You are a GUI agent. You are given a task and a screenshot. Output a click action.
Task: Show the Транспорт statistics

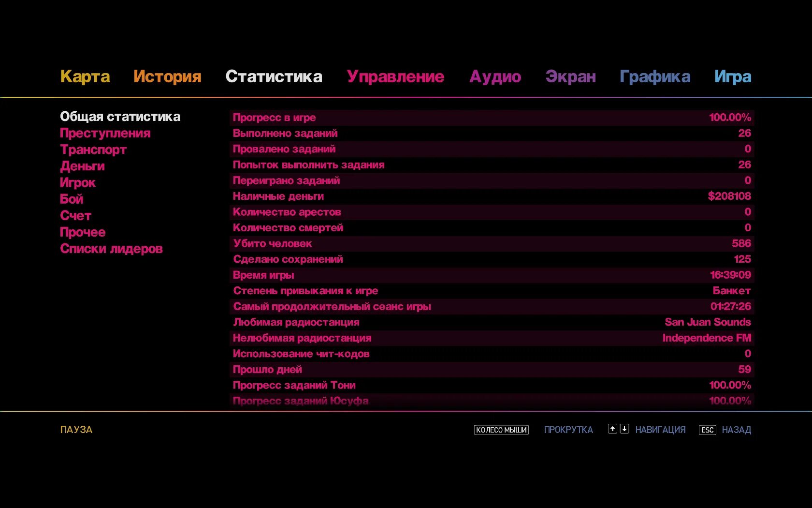point(93,149)
